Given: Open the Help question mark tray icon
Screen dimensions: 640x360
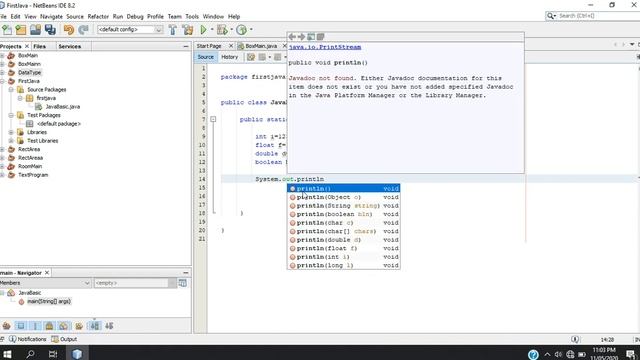Looking at the screenshot, I should tap(533, 354).
